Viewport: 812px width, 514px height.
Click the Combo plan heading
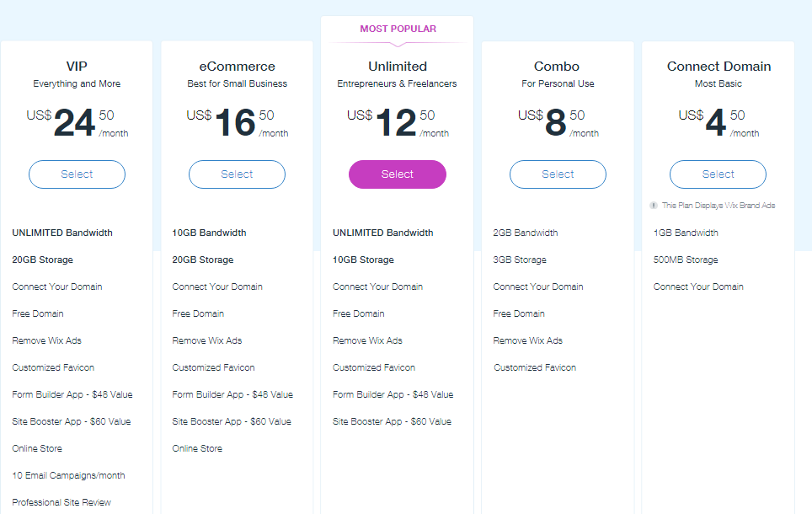(557, 67)
